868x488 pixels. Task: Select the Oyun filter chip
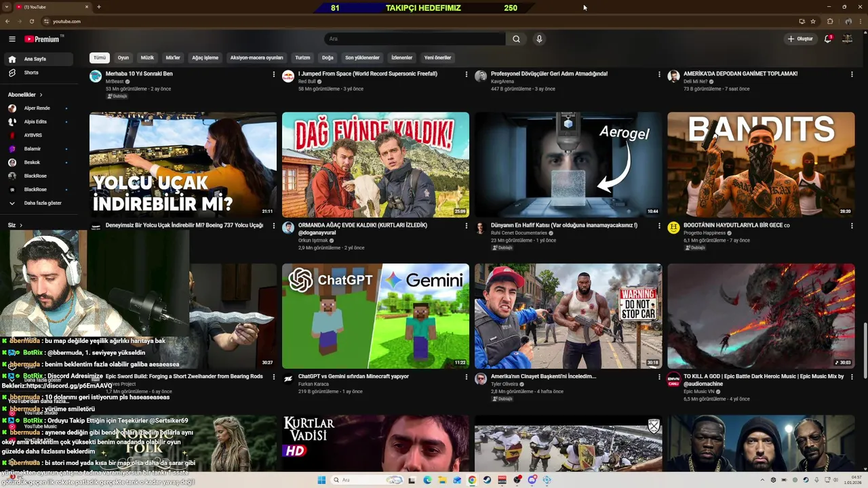coord(123,58)
